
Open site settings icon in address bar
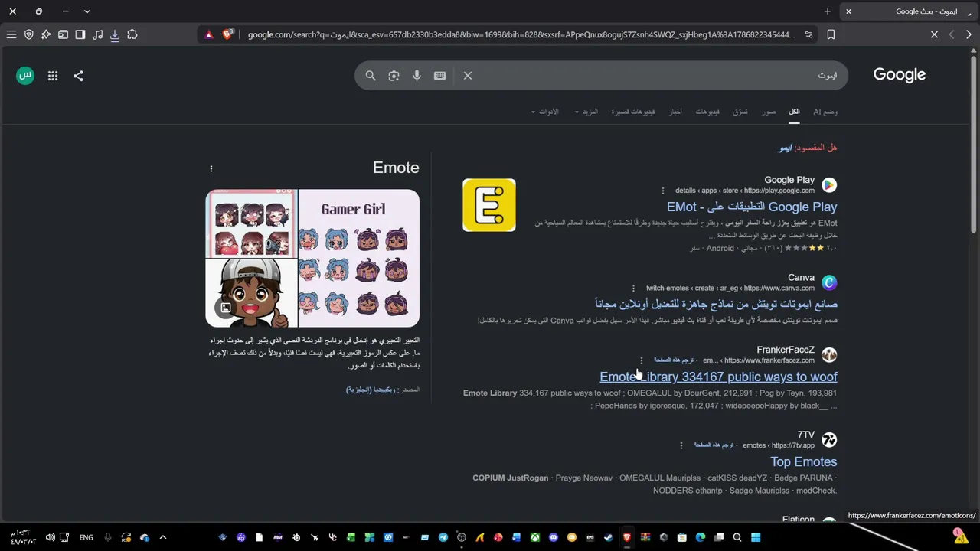click(808, 34)
